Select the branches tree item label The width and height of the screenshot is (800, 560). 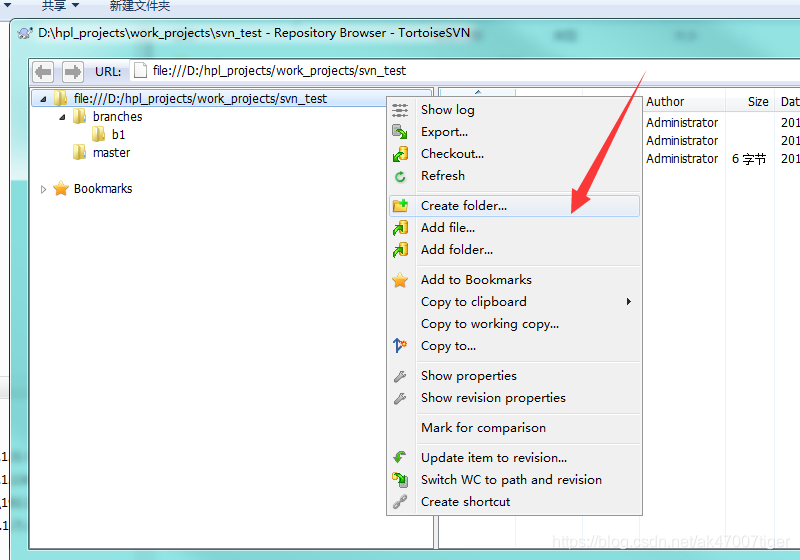click(117, 117)
